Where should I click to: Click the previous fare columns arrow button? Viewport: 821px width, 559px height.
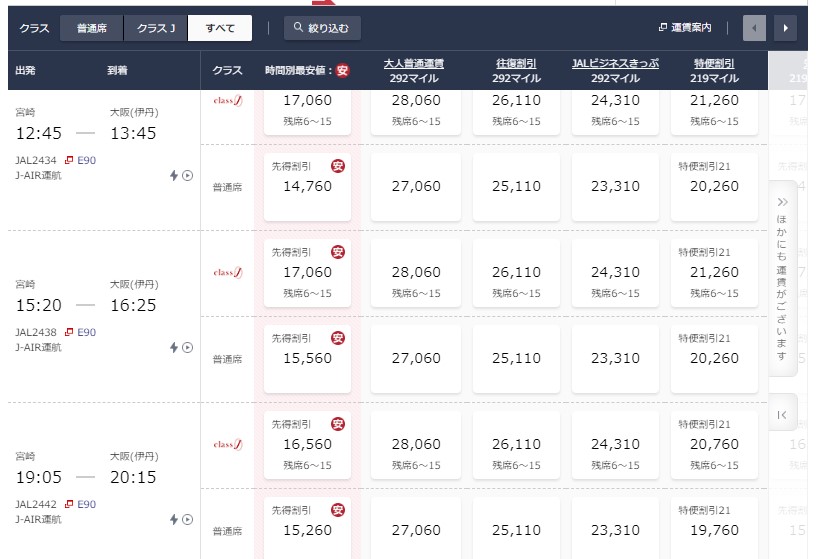pyautogui.click(x=754, y=28)
